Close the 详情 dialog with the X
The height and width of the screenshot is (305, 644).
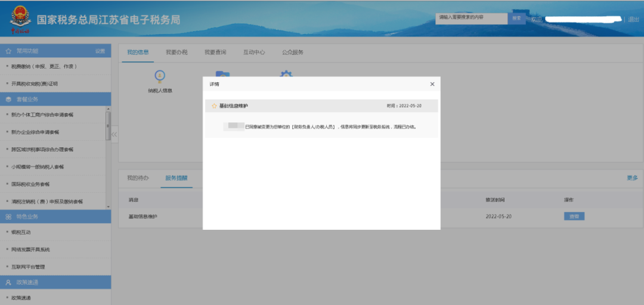click(432, 84)
